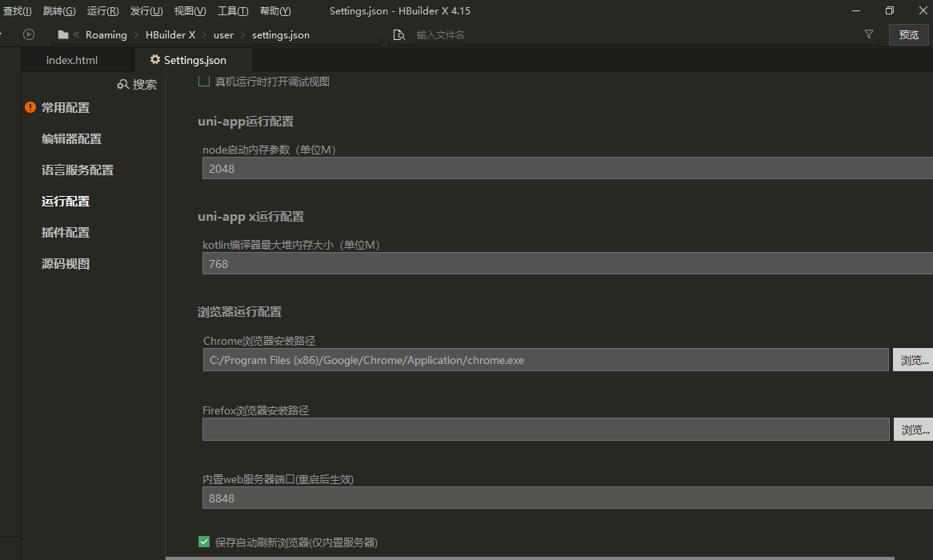Click the uni-app运行配置 heading
The width and height of the screenshot is (933, 560).
[x=246, y=122]
